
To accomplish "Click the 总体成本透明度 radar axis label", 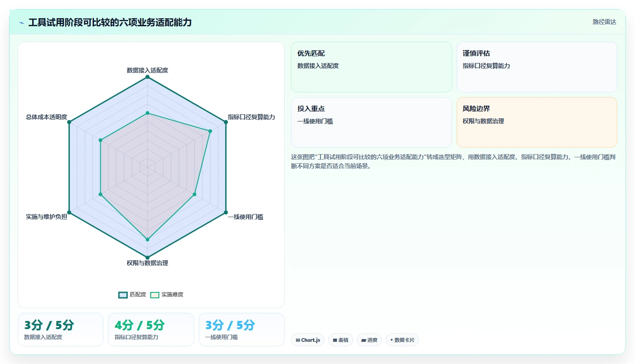I will (46, 117).
